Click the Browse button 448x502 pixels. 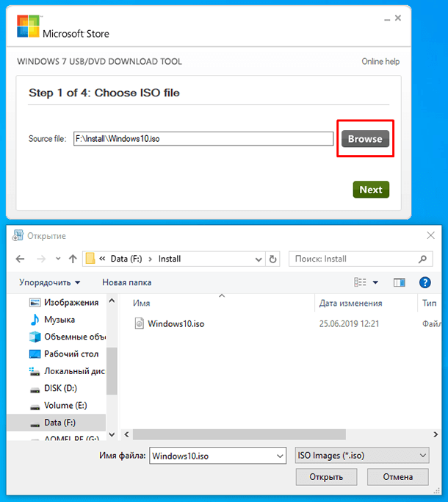[365, 139]
